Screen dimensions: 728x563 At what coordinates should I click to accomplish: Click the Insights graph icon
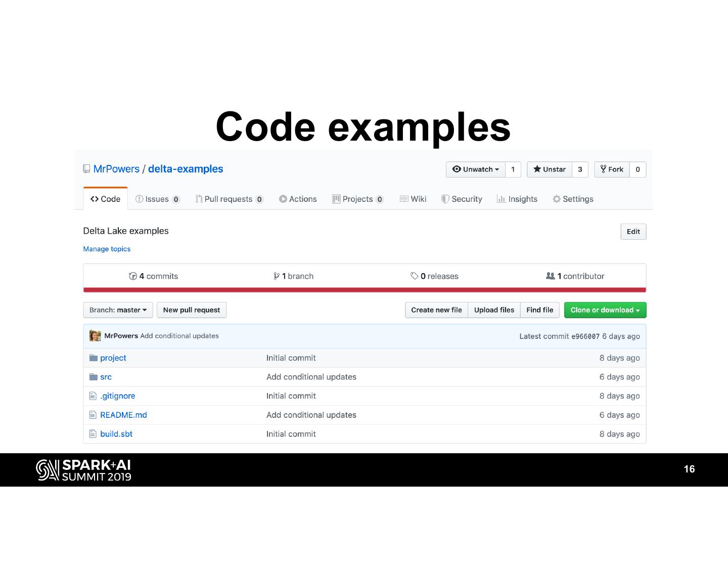click(x=500, y=199)
